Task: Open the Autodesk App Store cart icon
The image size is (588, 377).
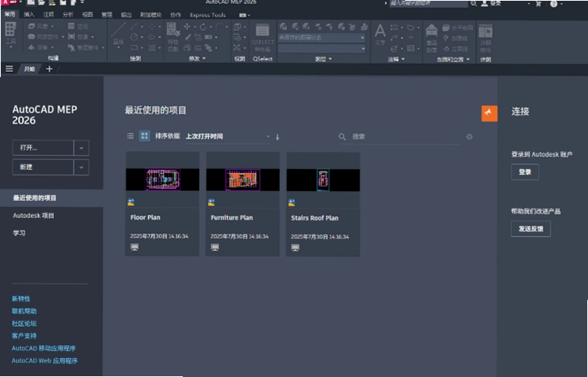Action: pyautogui.click(x=538, y=4)
